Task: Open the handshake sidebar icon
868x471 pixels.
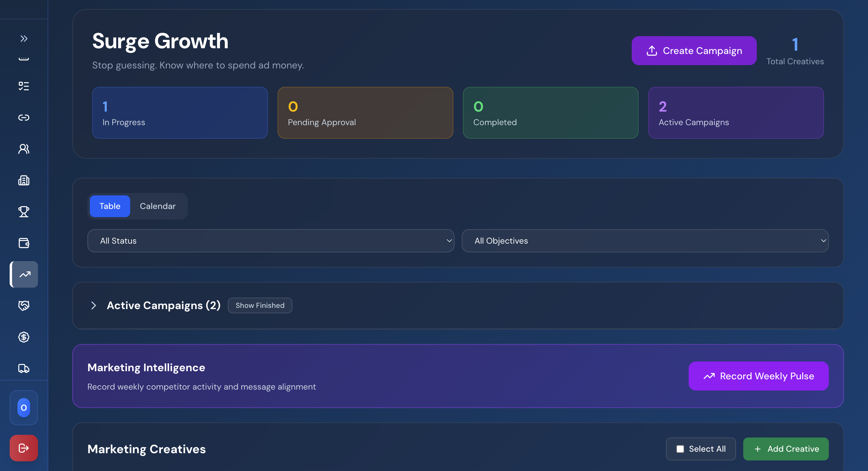Action: (24, 305)
